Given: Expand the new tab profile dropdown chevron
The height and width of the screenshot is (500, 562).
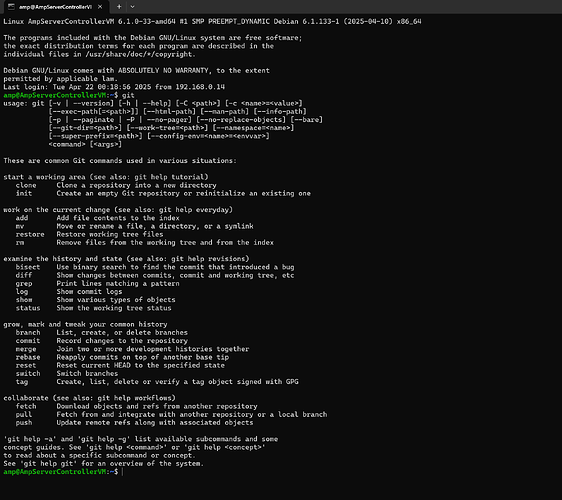Looking at the screenshot, I should click(133, 6).
